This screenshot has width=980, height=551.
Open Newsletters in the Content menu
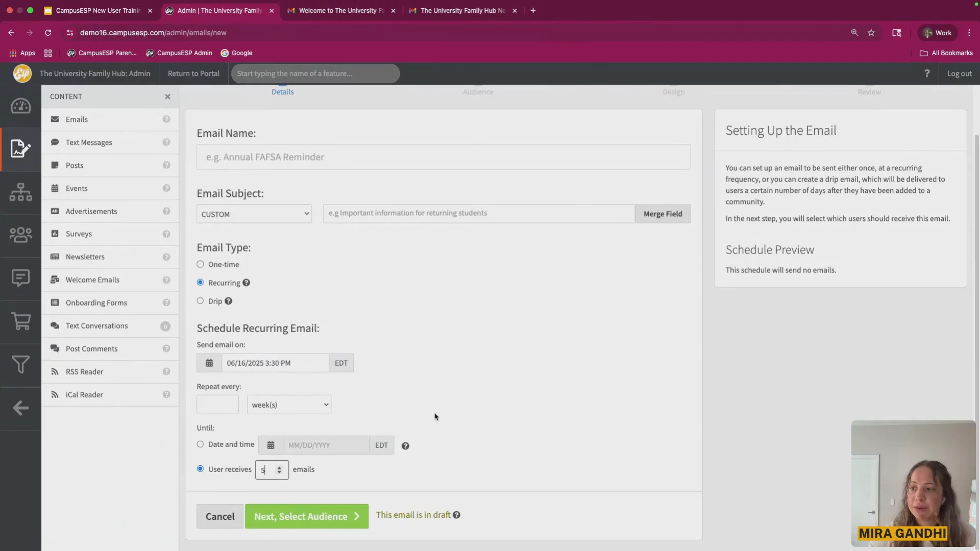click(x=85, y=257)
